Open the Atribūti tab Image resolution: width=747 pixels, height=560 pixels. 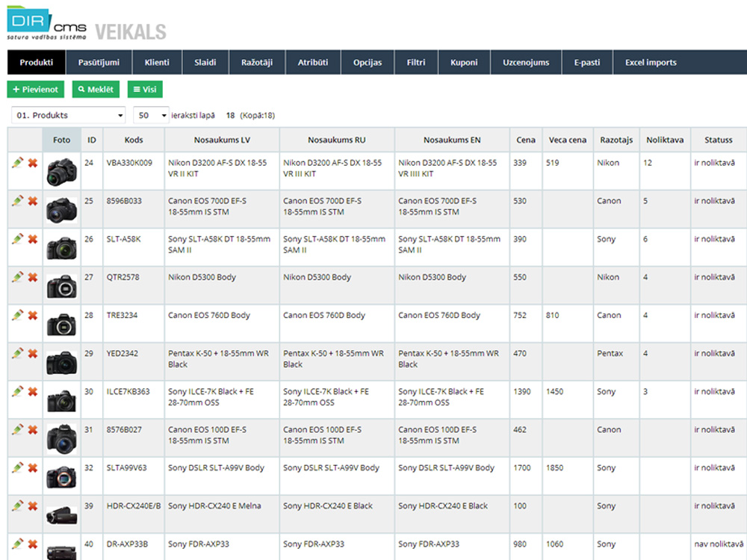pyautogui.click(x=313, y=63)
